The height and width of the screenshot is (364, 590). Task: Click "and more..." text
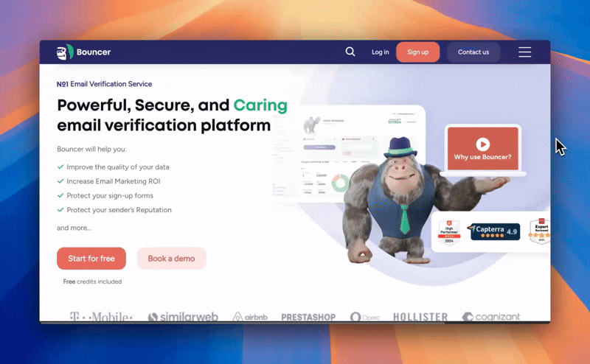point(74,228)
